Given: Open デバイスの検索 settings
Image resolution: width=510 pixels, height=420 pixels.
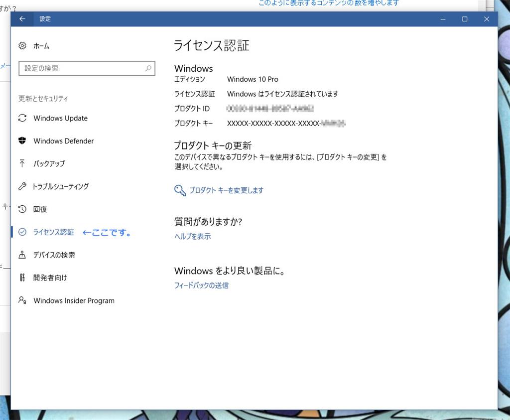Looking at the screenshot, I should (54, 255).
